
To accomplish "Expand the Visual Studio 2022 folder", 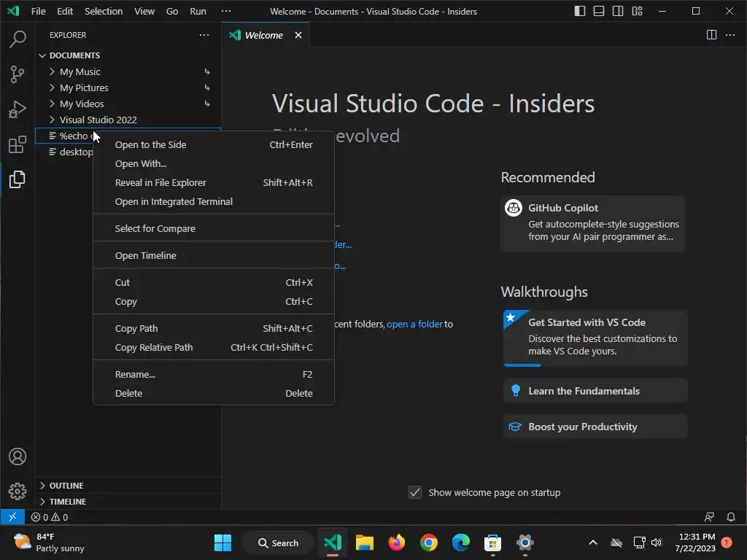I will pos(128,120).
